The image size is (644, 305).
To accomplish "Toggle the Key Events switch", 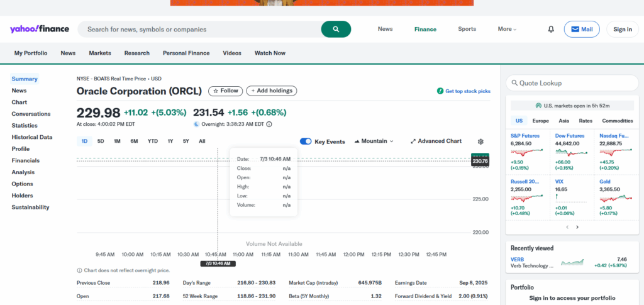I will click(x=306, y=141).
